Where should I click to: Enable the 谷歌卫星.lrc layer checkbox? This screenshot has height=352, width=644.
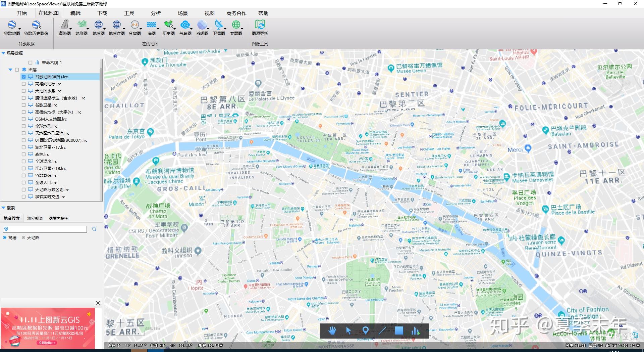point(23,105)
